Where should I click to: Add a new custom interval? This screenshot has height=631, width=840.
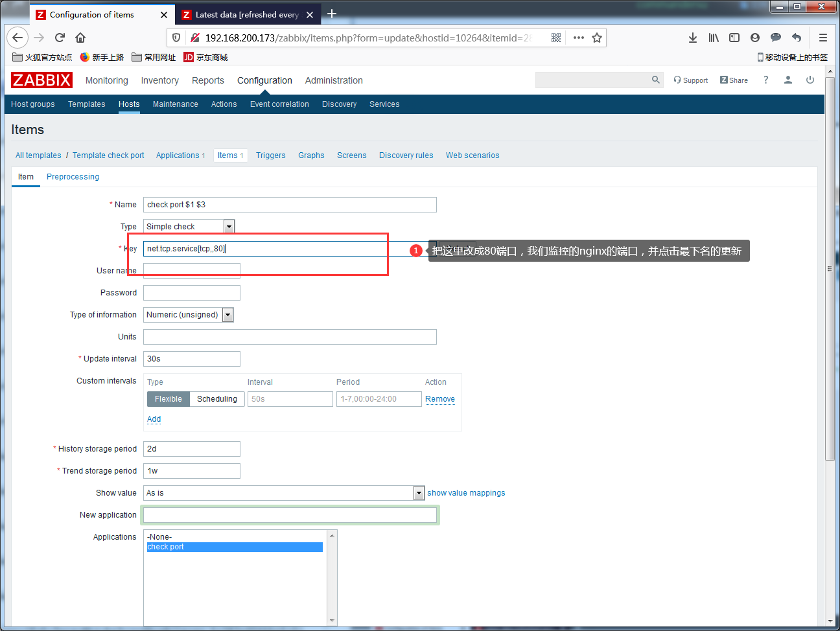point(154,419)
